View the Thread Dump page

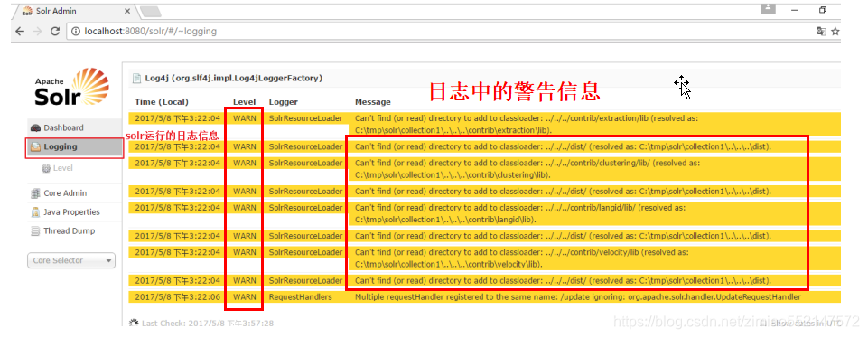point(74,231)
